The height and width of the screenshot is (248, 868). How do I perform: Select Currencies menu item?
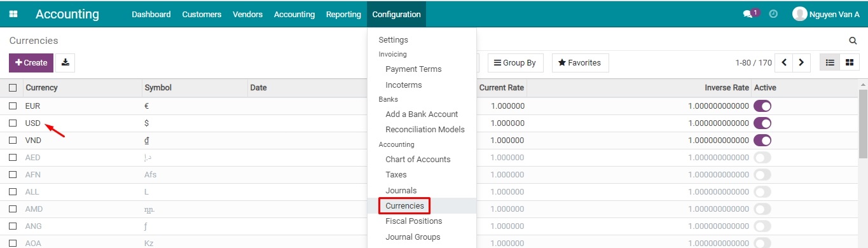pyautogui.click(x=422, y=206)
